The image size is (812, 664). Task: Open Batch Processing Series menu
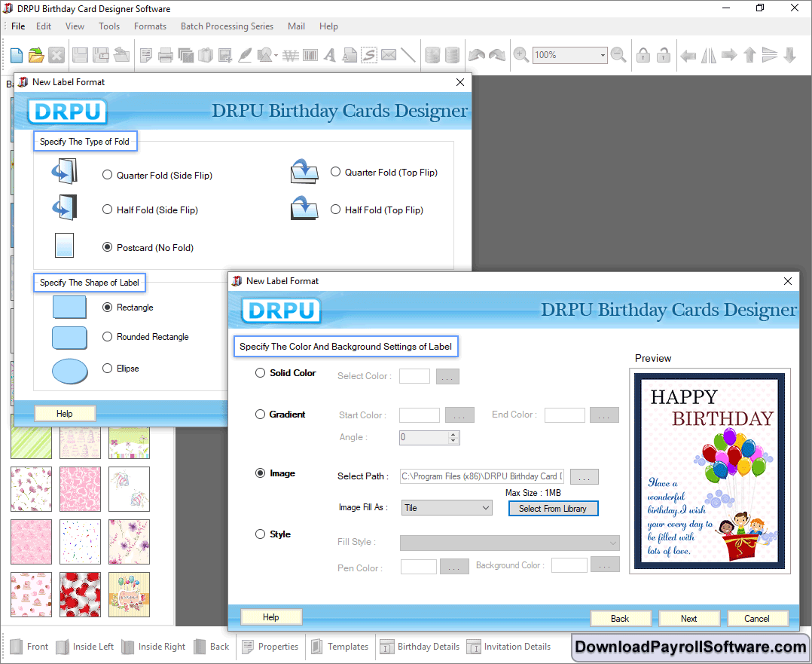(x=227, y=26)
